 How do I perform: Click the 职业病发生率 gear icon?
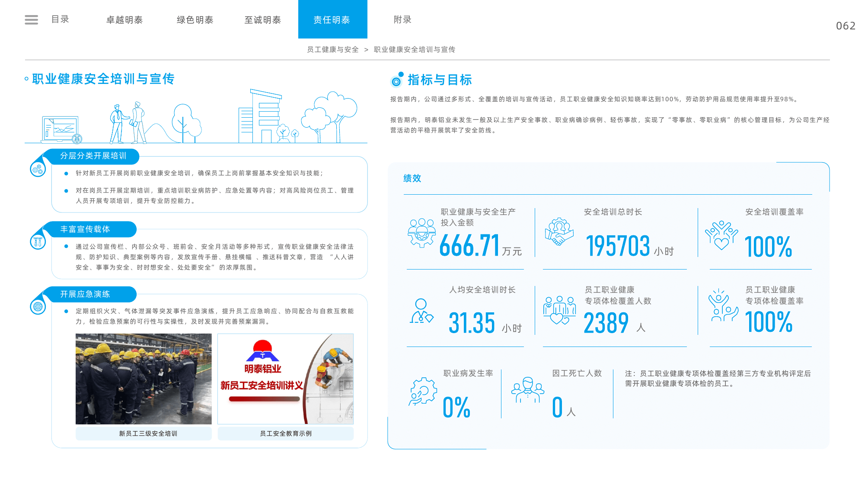[x=423, y=391]
